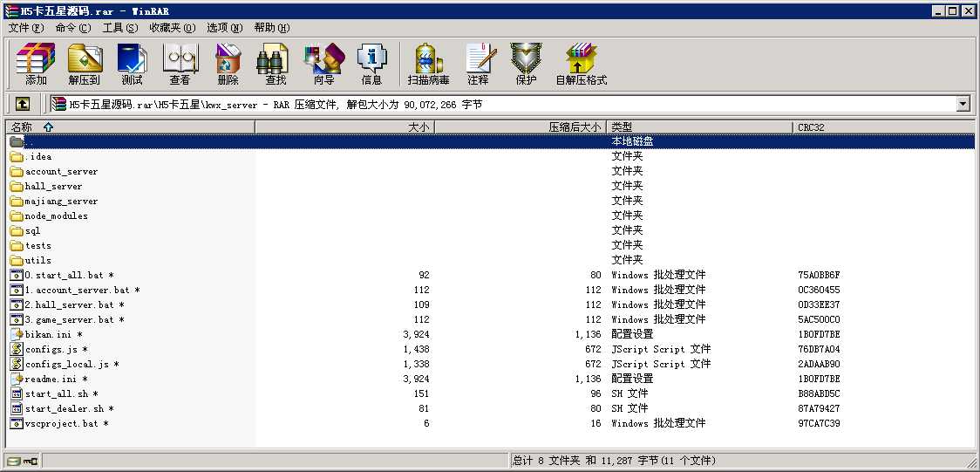Click packed size 96 of start_all.sh
Screen dimensions: 980x472
point(595,393)
